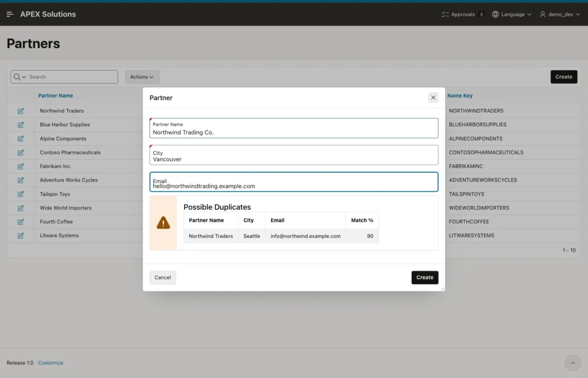Sort by the Partner Name column header
This screenshot has width=588, height=378.
click(x=56, y=95)
